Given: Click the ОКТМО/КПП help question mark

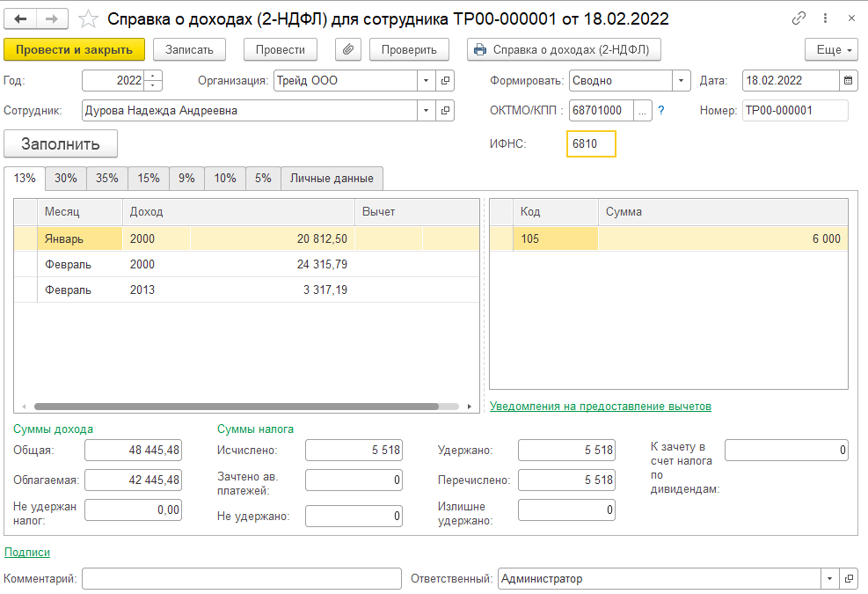Looking at the screenshot, I should (661, 111).
